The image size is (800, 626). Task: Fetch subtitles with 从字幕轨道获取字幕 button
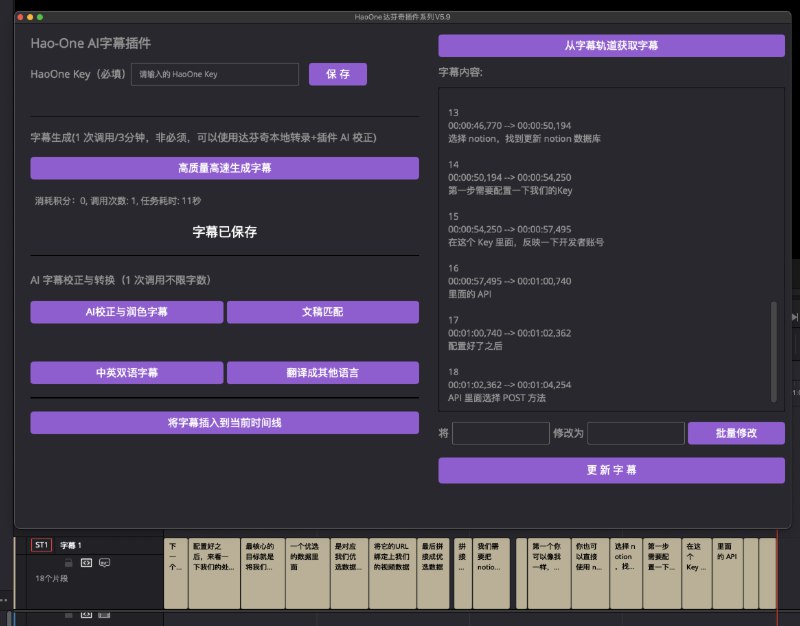click(x=612, y=45)
